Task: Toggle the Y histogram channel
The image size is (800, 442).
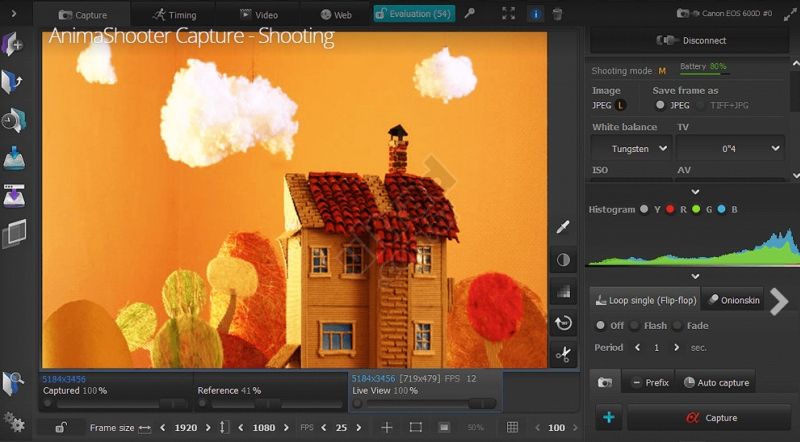Action: click(x=644, y=209)
